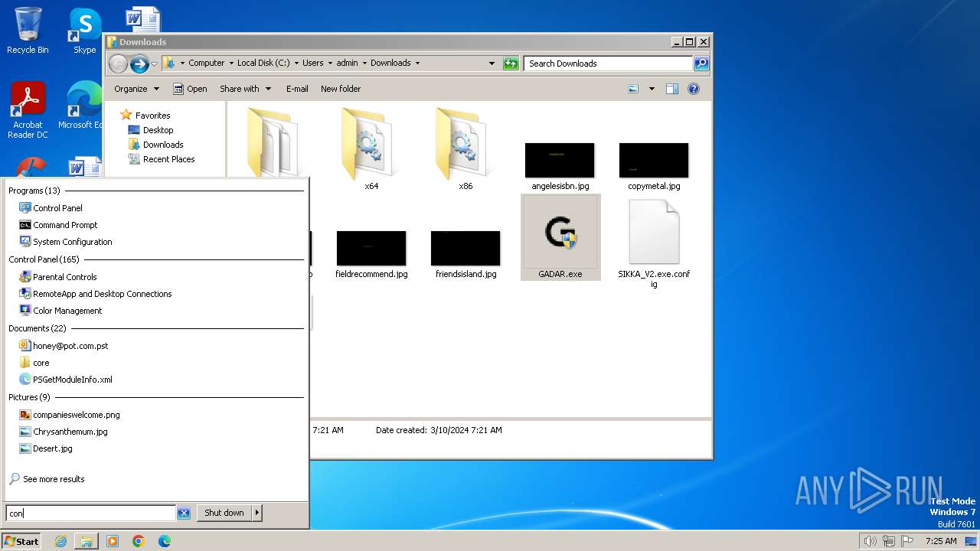
Task: Click the Start button
Action: click(x=21, y=541)
